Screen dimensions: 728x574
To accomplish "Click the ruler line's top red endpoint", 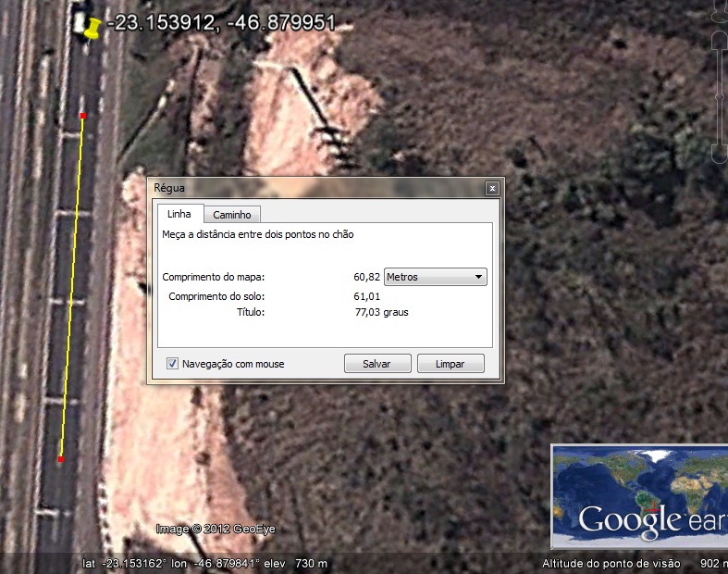I will point(83,116).
